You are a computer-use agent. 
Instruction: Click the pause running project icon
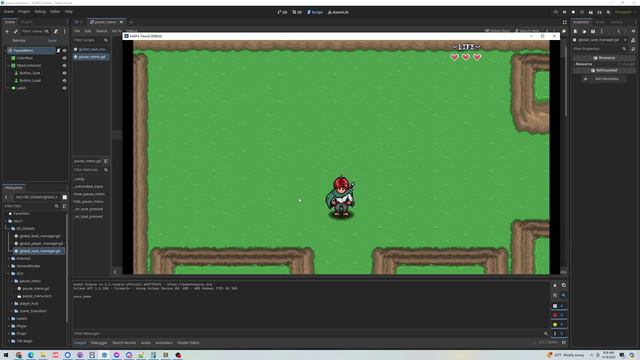[x=564, y=12]
